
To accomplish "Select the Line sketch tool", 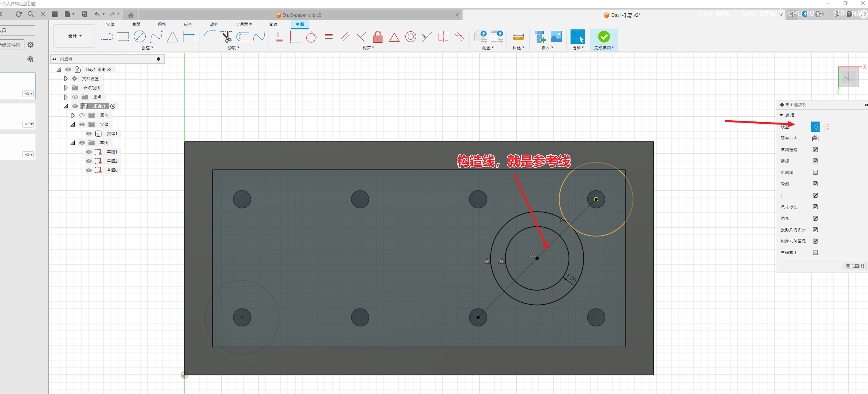I will click(x=107, y=37).
